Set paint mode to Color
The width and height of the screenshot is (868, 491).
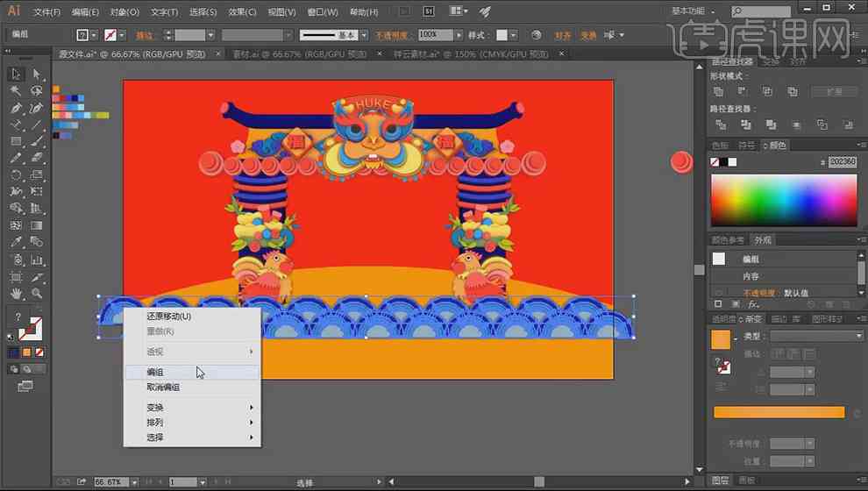[14, 352]
